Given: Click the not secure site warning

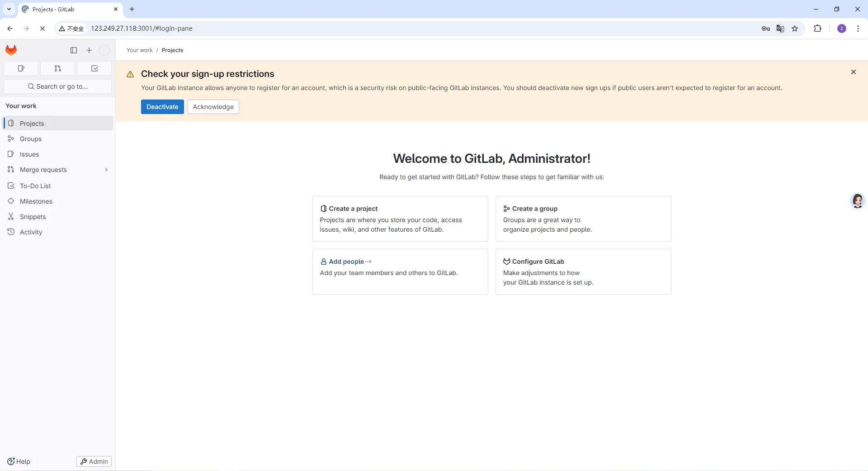Looking at the screenshot, I should [71, 29].
